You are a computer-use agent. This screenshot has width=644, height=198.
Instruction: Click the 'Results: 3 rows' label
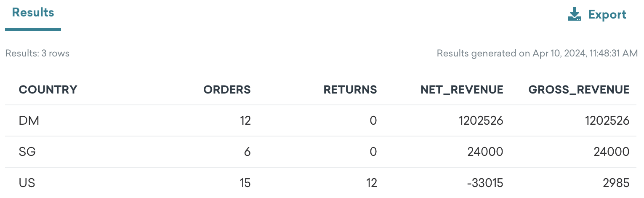[x=37, y=54]
